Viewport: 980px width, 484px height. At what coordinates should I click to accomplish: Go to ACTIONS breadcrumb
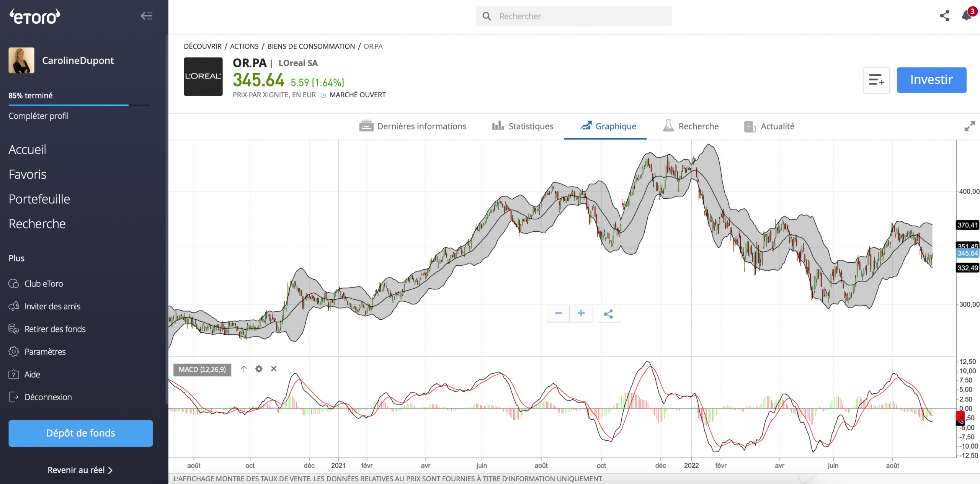click(244, 46)
